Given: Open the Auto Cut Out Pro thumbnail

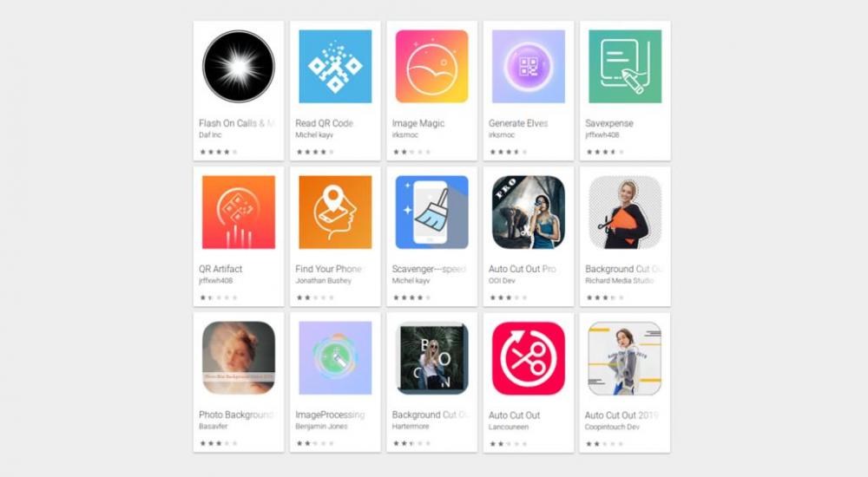Looking at the screenshot, I should 529,212.
